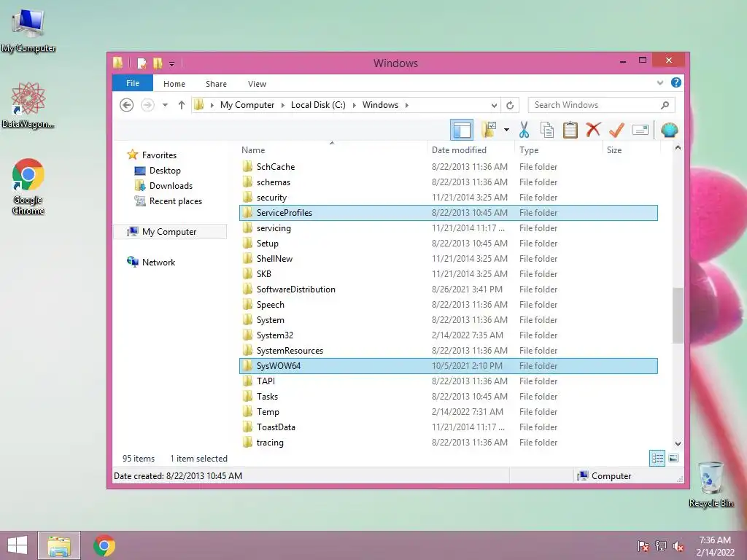Select the ToastData folder
The image size is (747, 560).
click(276, 427)
